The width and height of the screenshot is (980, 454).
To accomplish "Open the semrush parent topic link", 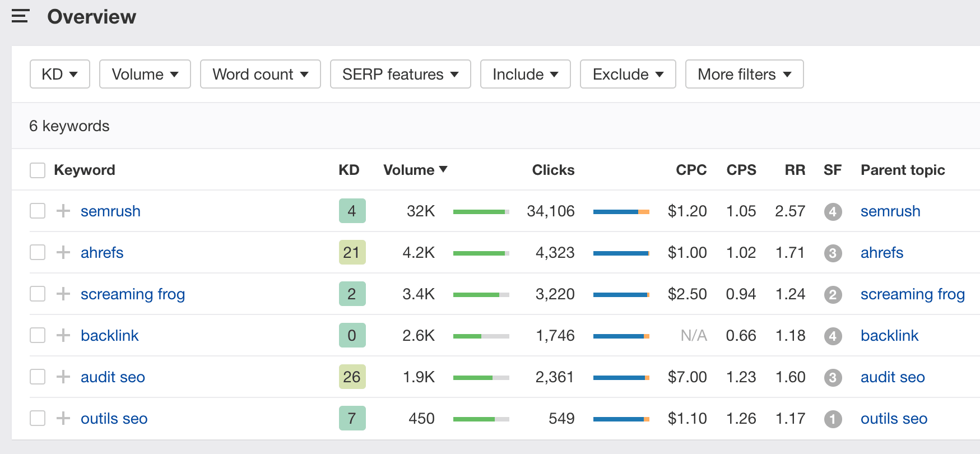I will click(x=890, y=211).
